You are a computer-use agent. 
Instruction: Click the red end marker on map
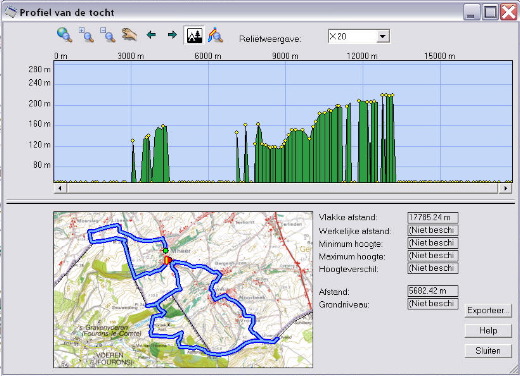(x=168, y=260)
